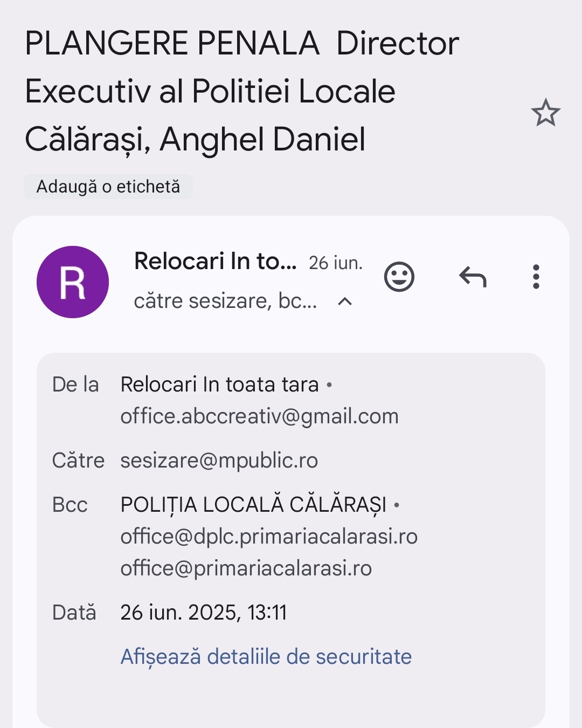582x728 pixels.
Task: Tap the purple R sender avatar
Action: 73,282
